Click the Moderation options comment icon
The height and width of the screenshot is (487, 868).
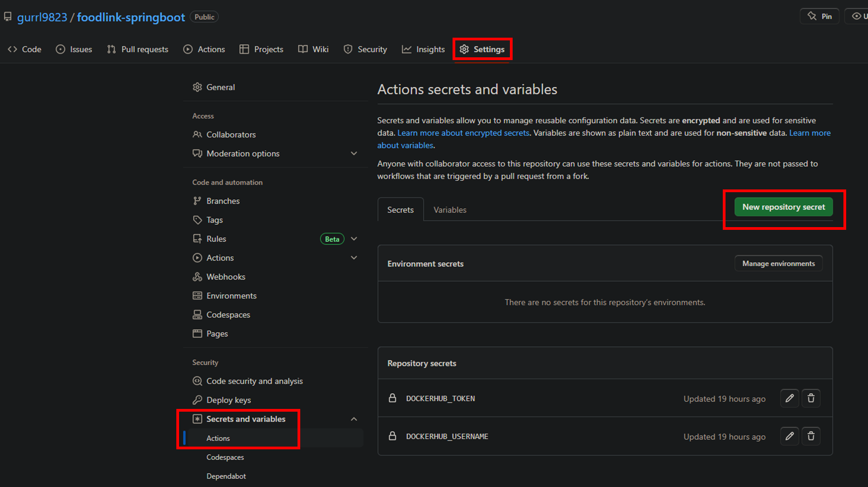tap(197, 153)
